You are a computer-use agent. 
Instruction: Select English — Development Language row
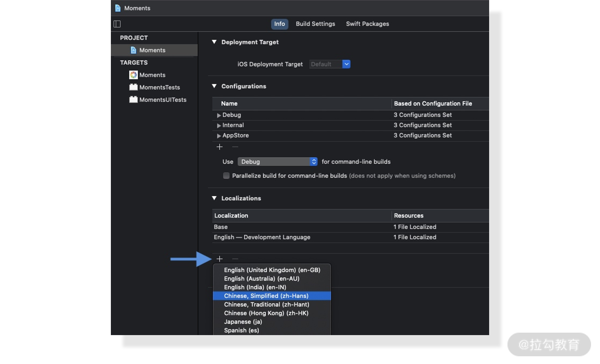coord(351,237)
